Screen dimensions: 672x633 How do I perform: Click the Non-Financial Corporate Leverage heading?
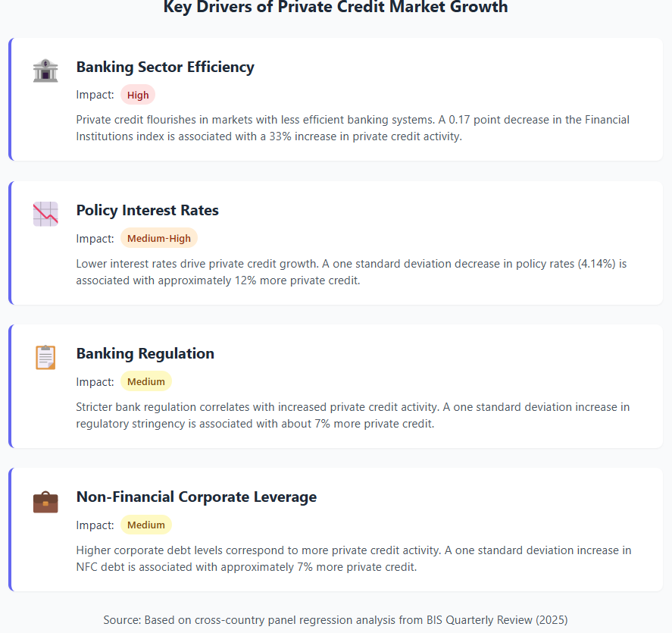[x=196, y=497]
